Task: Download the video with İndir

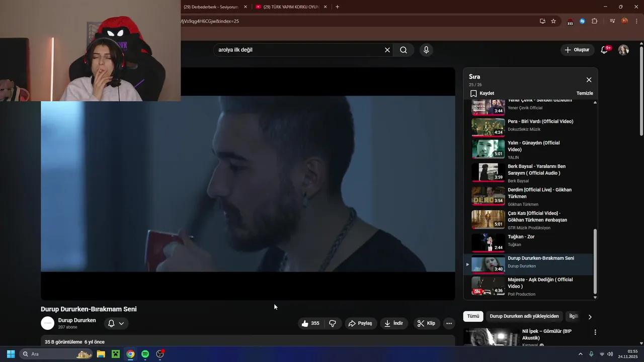Action: click(x=394, y=323)
